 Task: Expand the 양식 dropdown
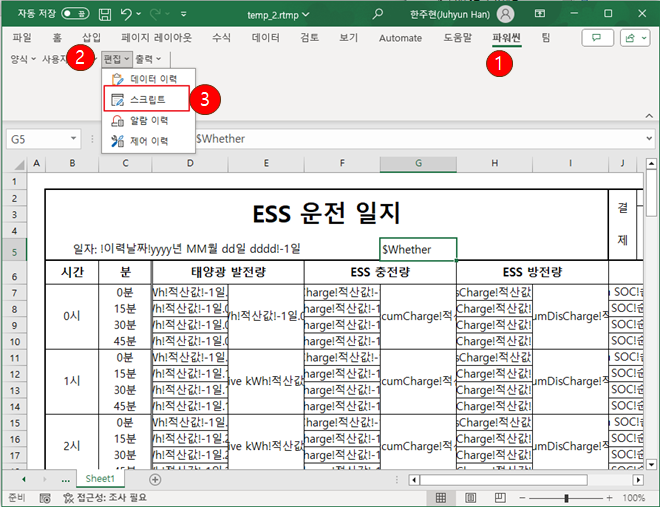(20, 59)
